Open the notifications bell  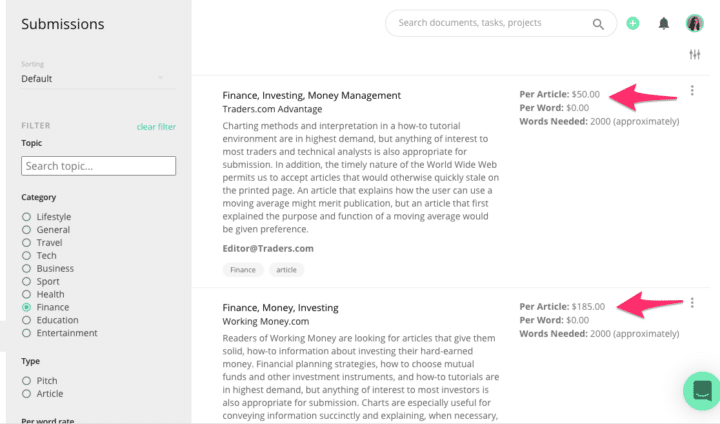pyautogui.click(x=663, y=23)
